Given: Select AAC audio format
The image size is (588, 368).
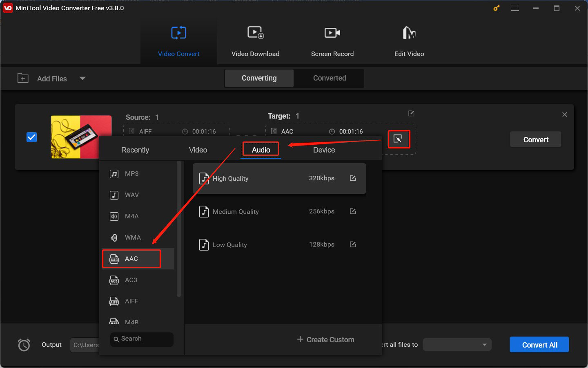Looking at the screenshot, I should click(138, 259).
